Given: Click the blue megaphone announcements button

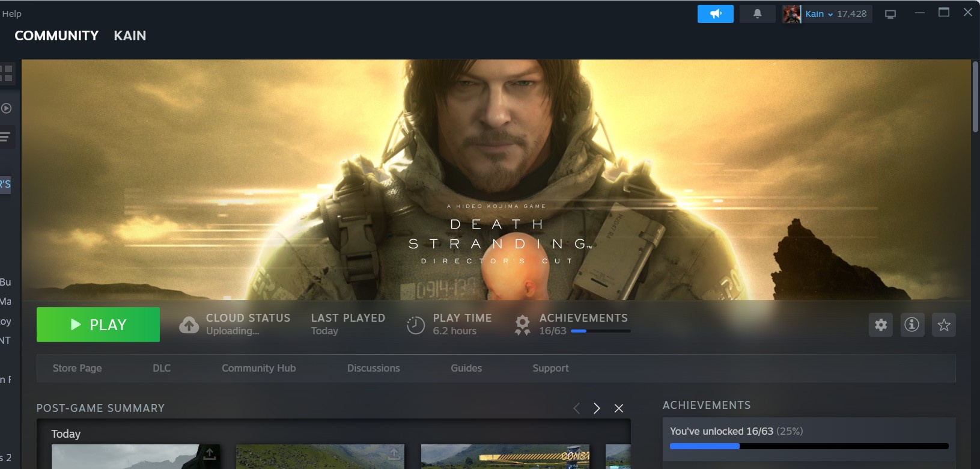Looking at the screenshot, I should (715, 14).
